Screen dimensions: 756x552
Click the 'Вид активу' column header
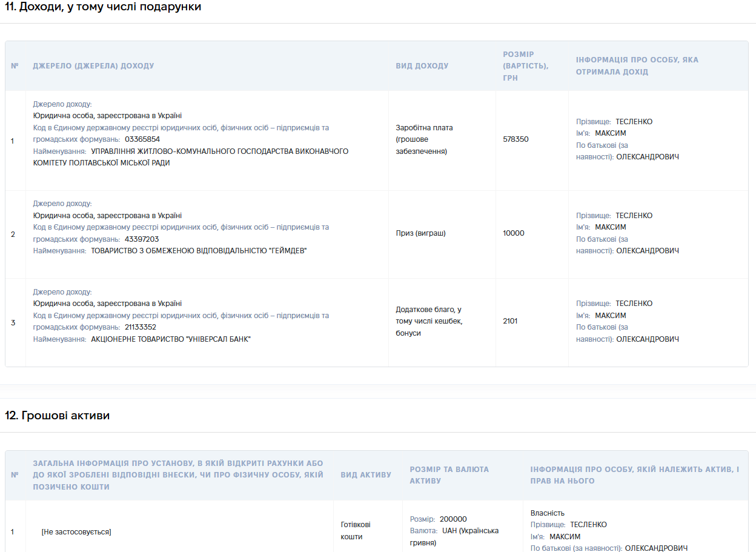point(366,475)
